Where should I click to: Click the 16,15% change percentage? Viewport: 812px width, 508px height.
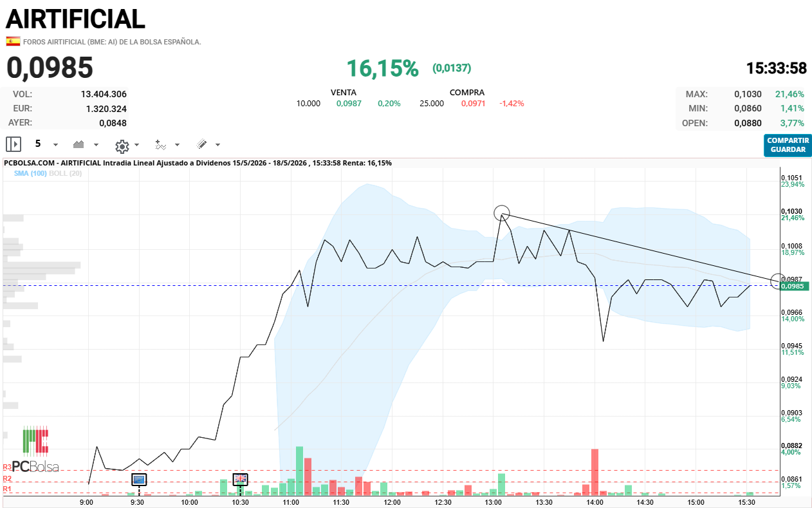click(383, 68)
